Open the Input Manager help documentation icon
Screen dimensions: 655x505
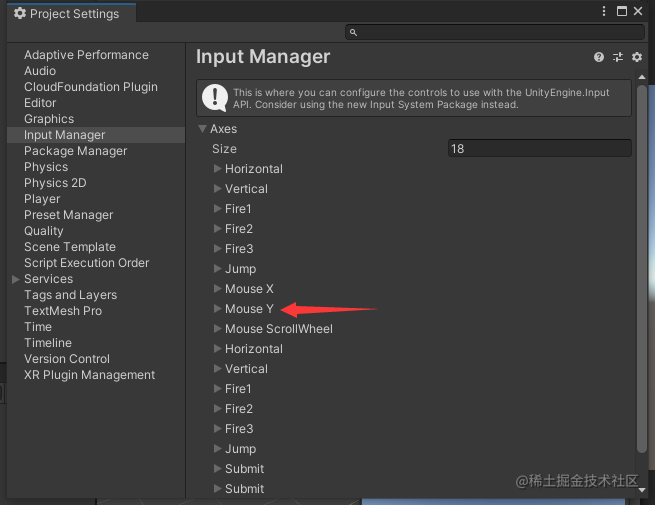click(x=599, y=58)
